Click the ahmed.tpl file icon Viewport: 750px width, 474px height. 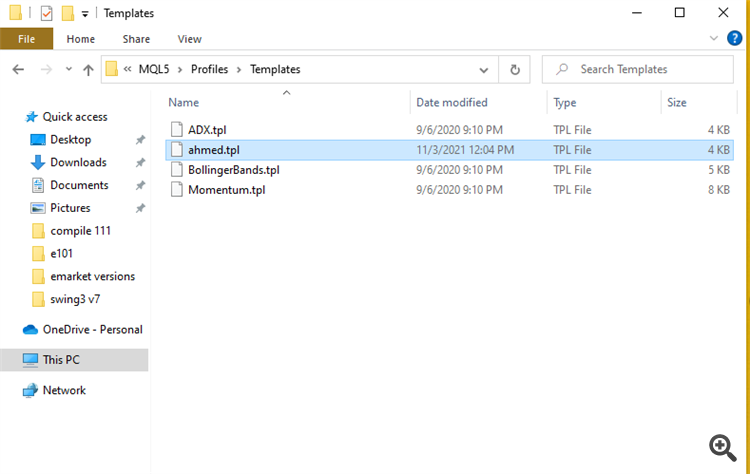tap(177, 150)
